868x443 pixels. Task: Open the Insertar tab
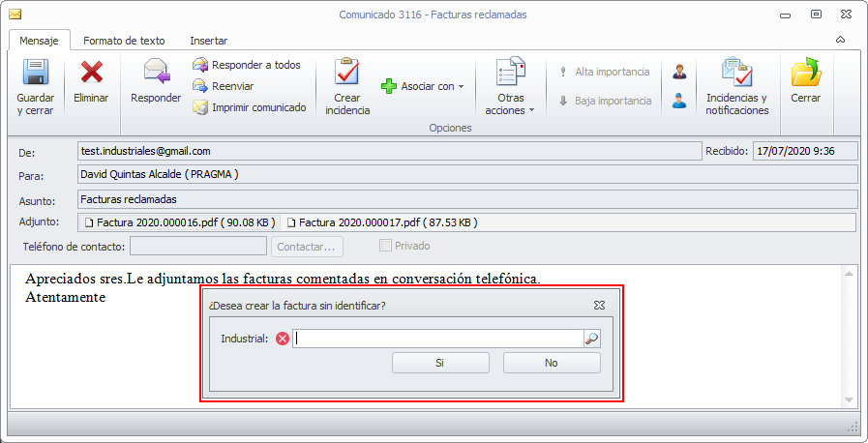[x=209, y=41]
